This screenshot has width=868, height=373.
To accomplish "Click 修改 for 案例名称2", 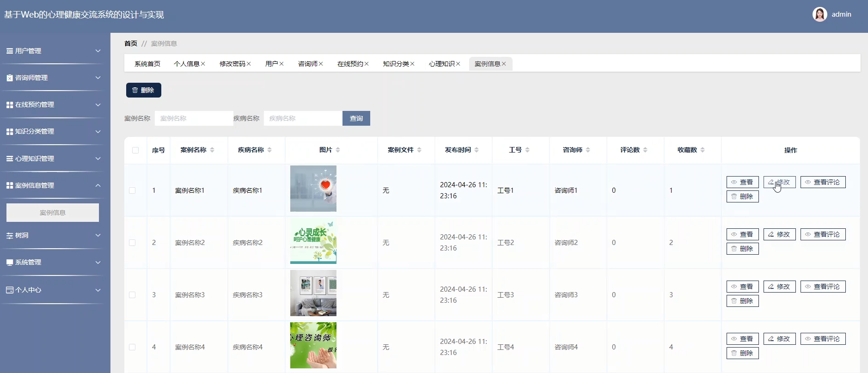I will tap(780, 234).
